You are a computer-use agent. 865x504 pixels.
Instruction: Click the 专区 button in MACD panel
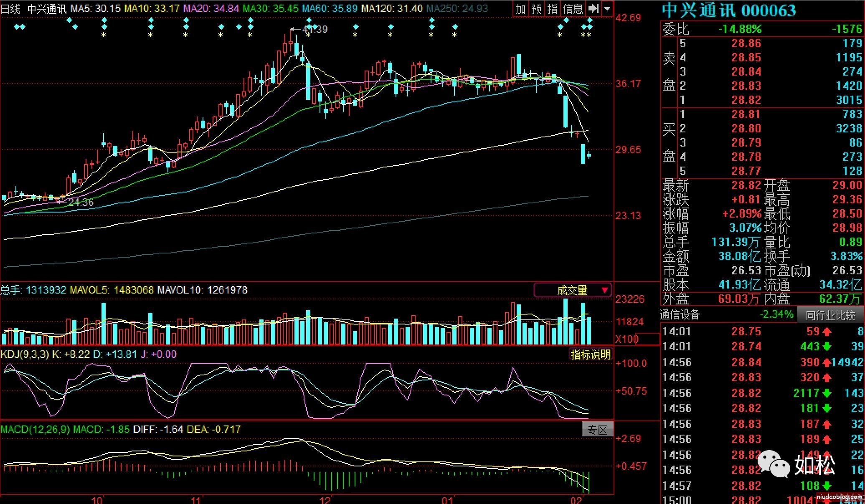coord(598,430)
